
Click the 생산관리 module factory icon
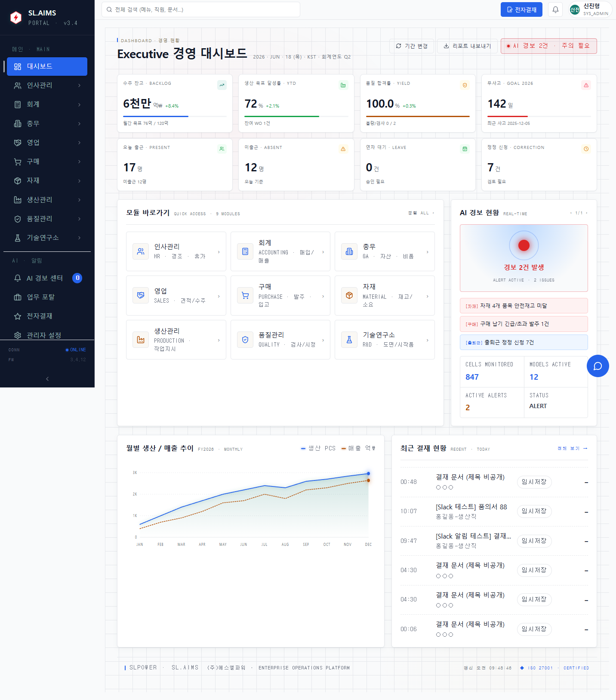coord(141,340)
